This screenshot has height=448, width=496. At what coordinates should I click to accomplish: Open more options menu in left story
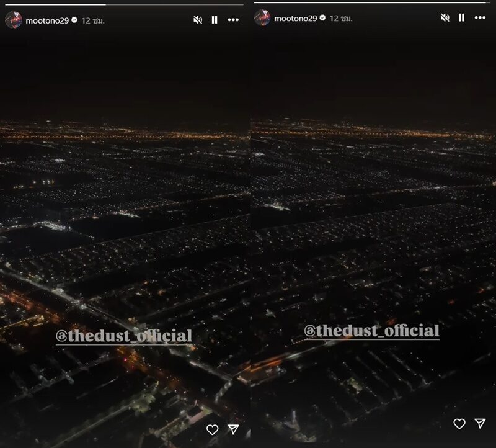coord(233,20)
